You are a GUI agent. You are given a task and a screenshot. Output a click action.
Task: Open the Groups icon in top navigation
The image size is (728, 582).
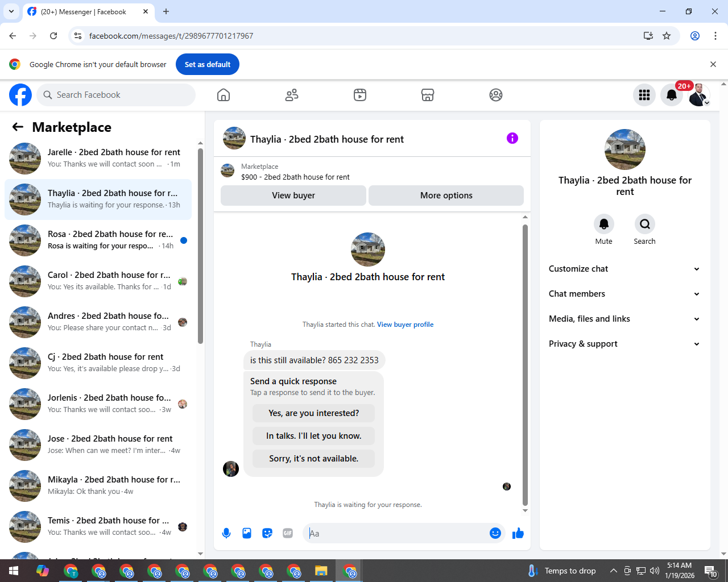tap(496, 95)
